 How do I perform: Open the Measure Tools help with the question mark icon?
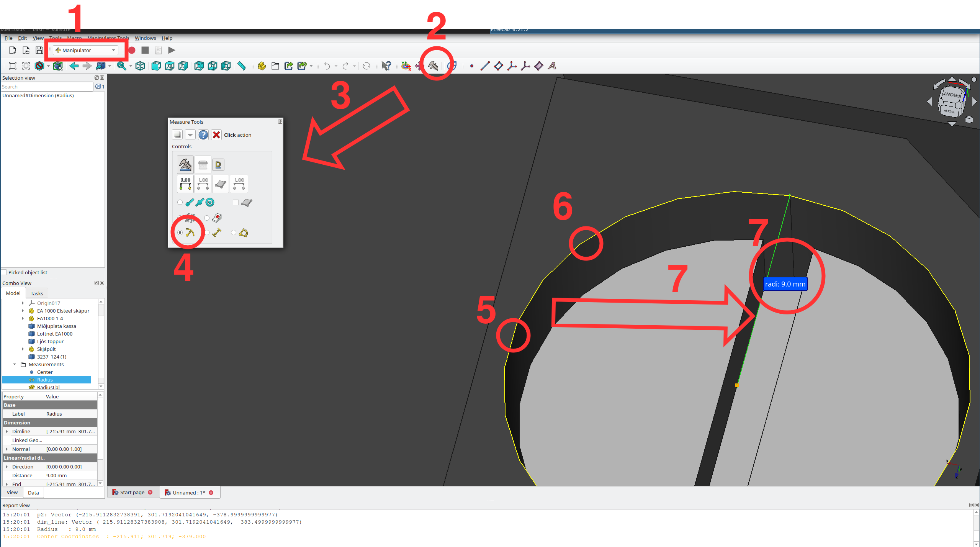pyautogui.click(x=203, y=135)
